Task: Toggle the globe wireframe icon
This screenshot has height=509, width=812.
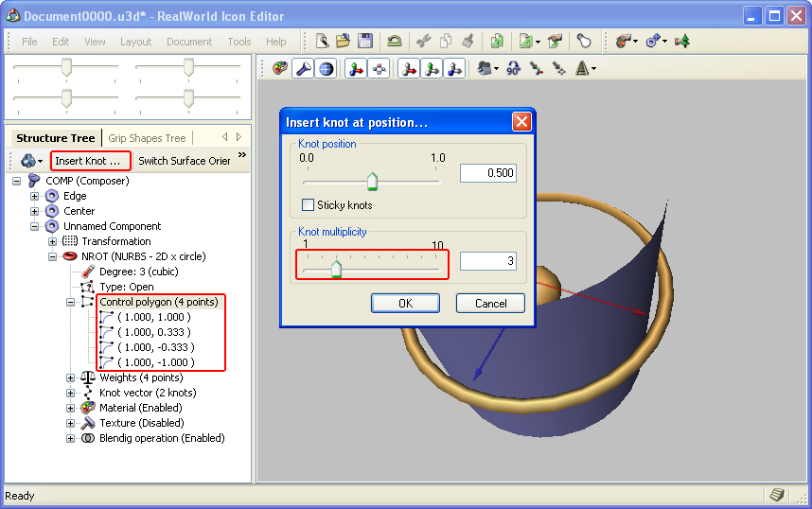Action: pyautogui.click(x=326, y=68)
